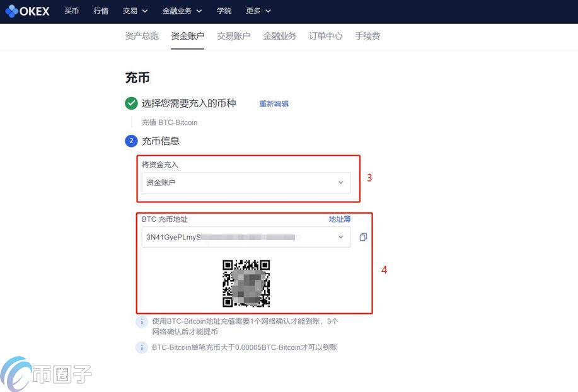Switch to 资金账户 tab
Image resolution: width=578 pixels, height=392 pixels.
pos(188,36)
